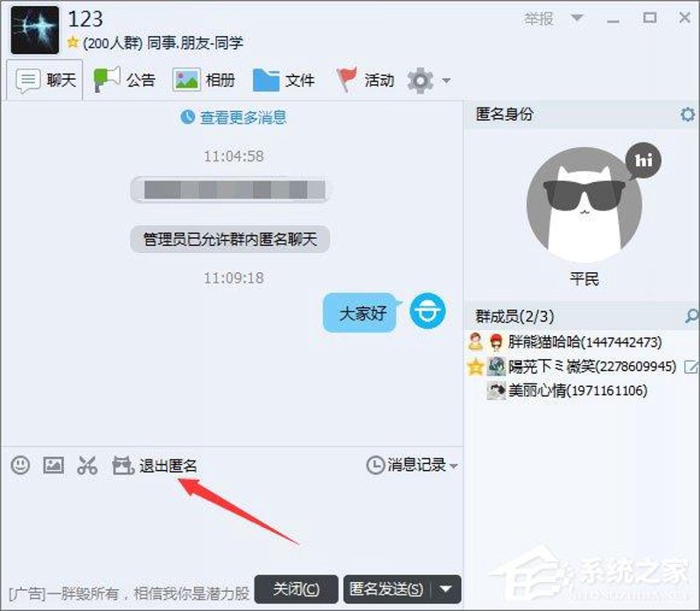The image size is (700, 611).
Task: Click the group name 123
Action: pos(85,19)
